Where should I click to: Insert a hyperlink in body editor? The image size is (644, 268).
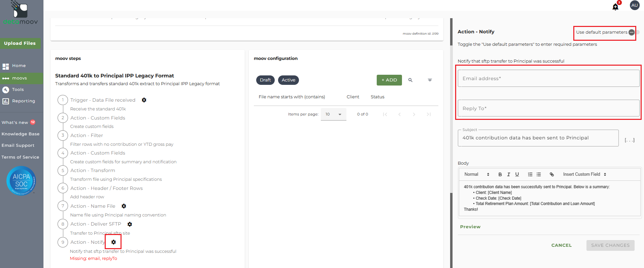(552, 174)
